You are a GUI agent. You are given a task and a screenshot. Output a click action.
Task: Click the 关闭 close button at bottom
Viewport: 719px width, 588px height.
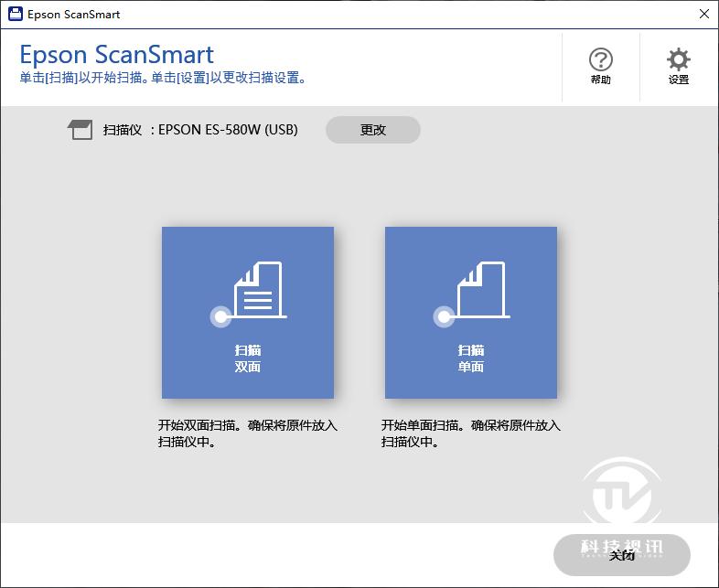coord(622,555)
